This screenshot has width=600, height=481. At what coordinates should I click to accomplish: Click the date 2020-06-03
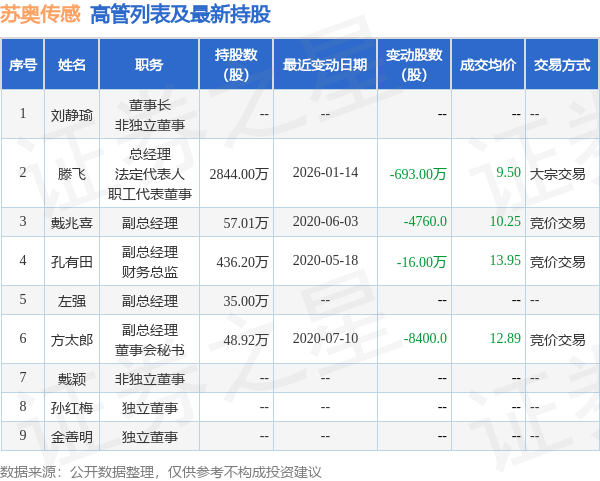point(325,222)
